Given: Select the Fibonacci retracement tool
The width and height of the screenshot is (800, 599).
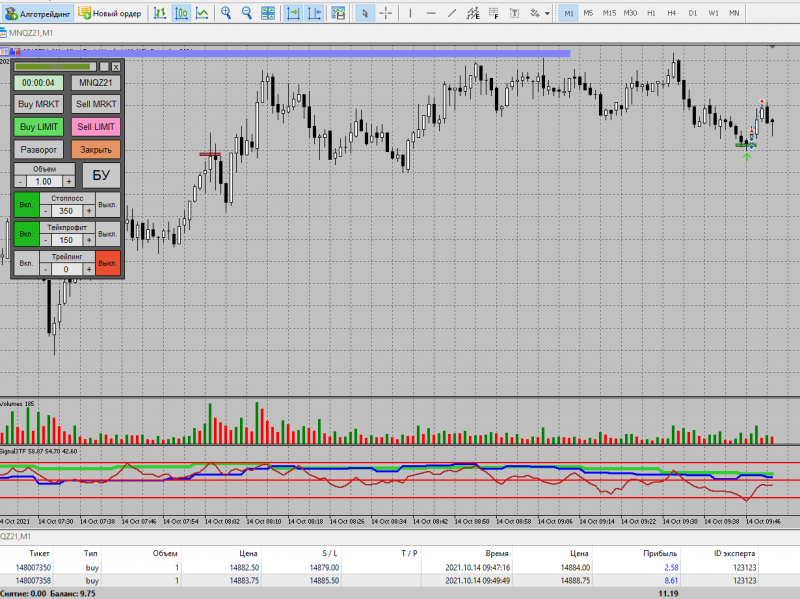Looking at the screenshot, I should pos(494,13).
